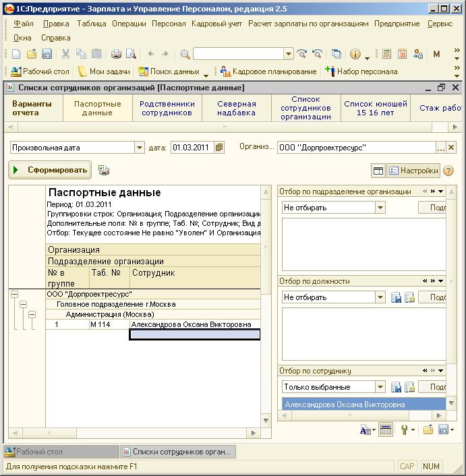Open the Произвольная дата period dropdown
The image size is (466, 476).
coord(140,148)
